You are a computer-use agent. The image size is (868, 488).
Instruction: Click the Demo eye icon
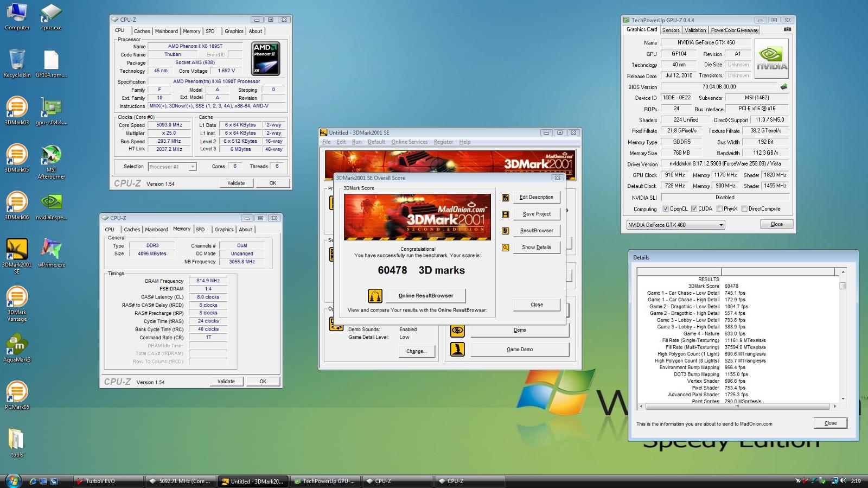(x=457, y=330)
